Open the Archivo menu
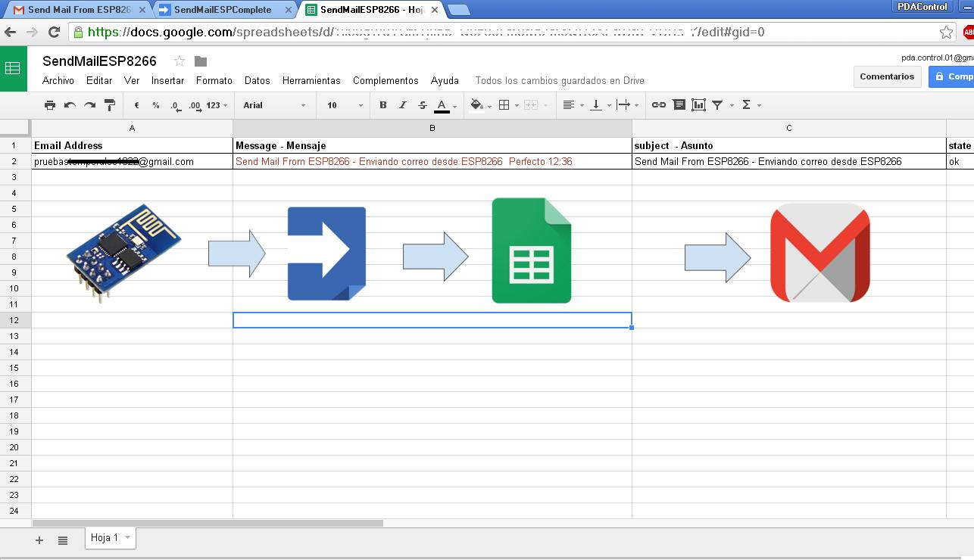This screenshot has height=560, width=974. point(58,80)
